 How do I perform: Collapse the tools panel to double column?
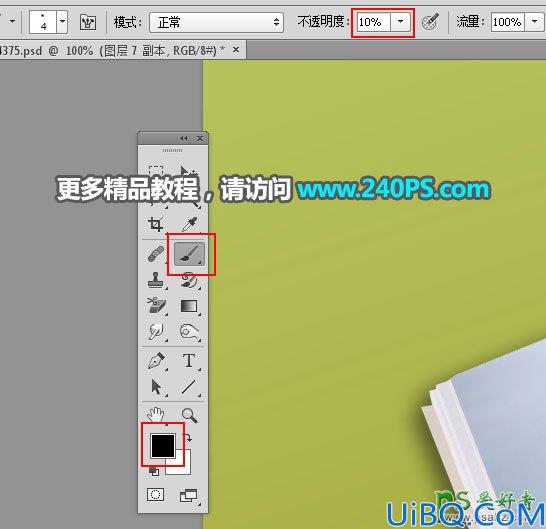click(x=184, y=139)
